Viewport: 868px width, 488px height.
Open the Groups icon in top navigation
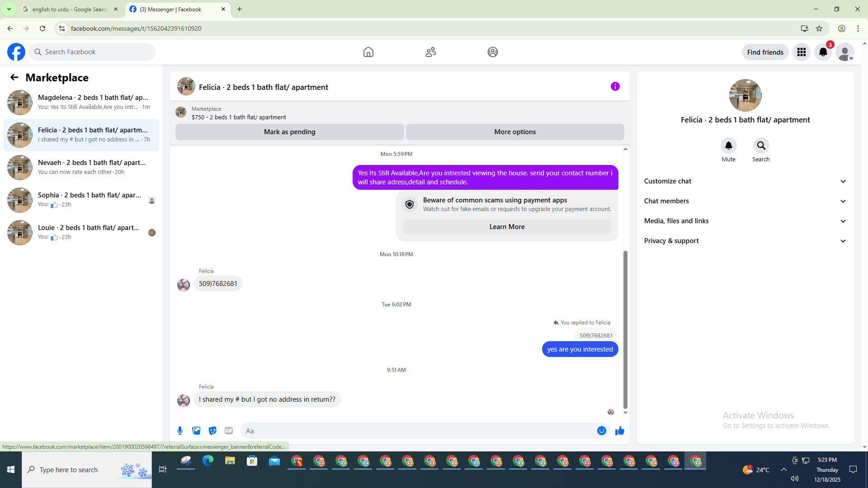click(493, 52)
